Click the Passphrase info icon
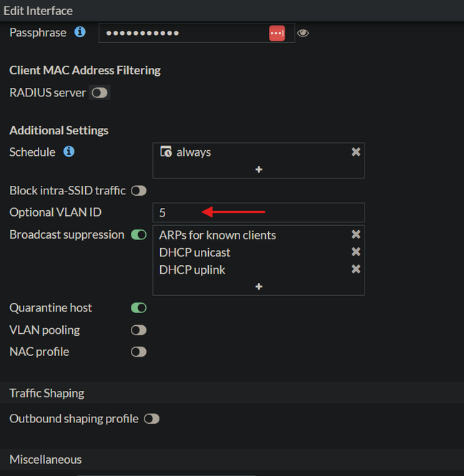 [x=80, y=32]
